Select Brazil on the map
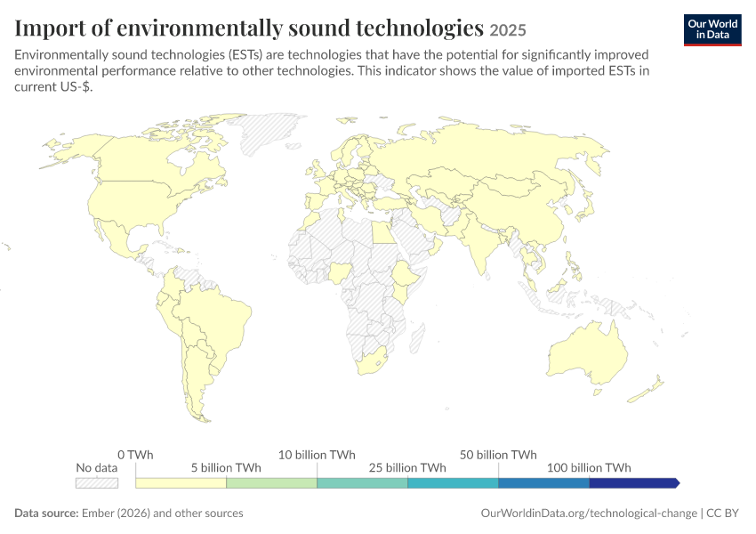This screenshot has width=756, height=534. [218, 319]
